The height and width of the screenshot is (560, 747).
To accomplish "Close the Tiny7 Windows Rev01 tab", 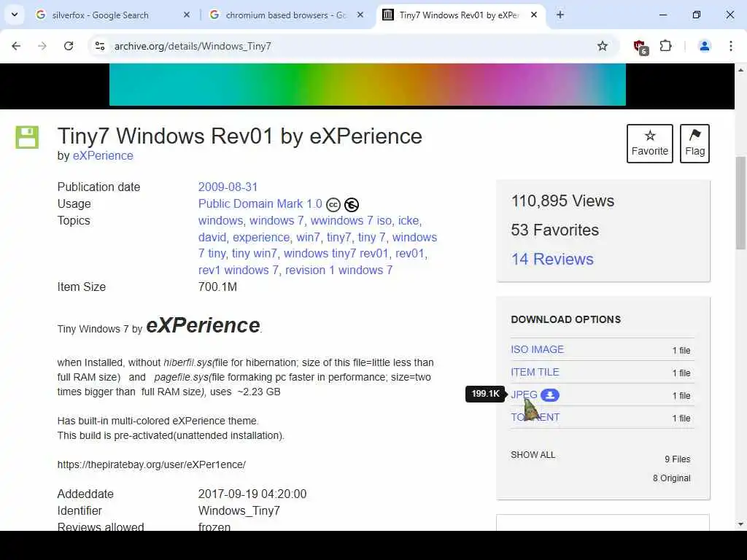I will [534, 15].
